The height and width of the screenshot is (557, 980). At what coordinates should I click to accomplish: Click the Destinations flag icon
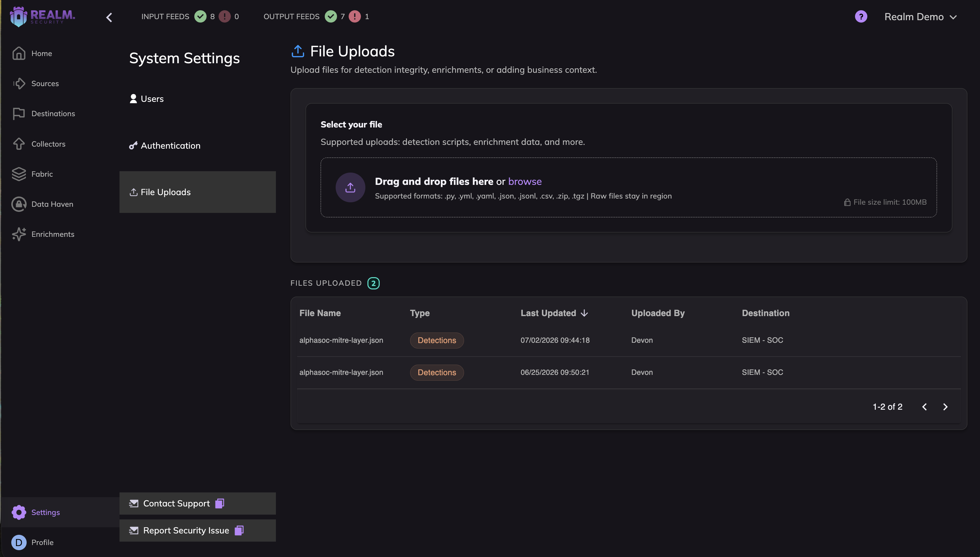pos(19,113)
